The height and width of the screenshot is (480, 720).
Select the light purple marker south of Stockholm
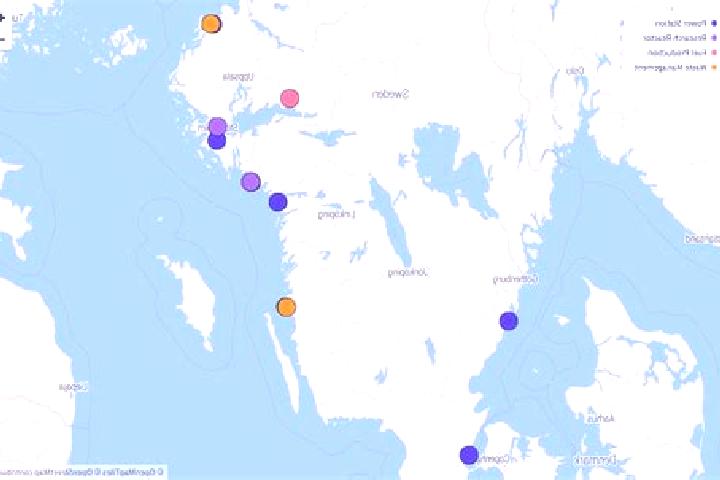[251, 182]
